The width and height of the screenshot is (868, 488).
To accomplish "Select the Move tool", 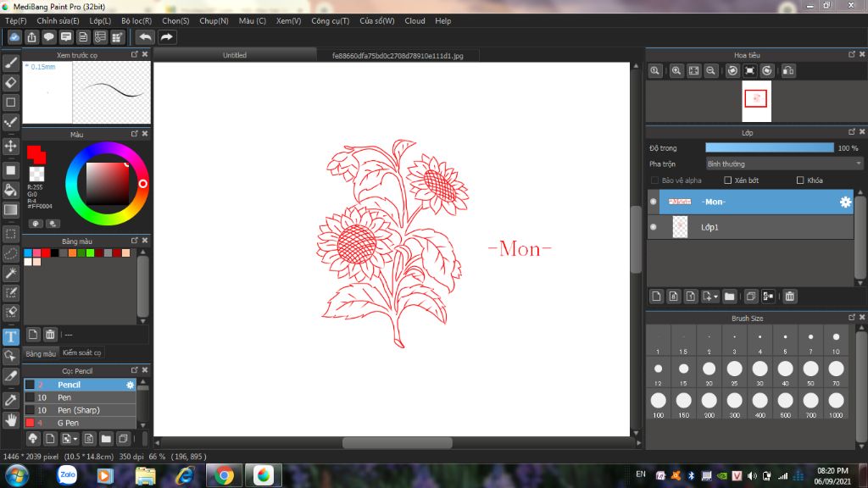I will (x=10, y=146).
